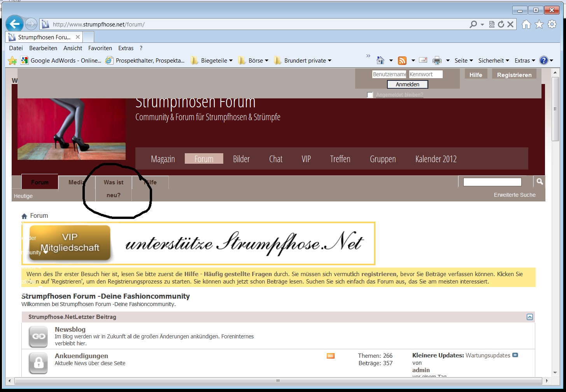Click the RSS feeds toolbar icon
566x392 pixels.
402,61
